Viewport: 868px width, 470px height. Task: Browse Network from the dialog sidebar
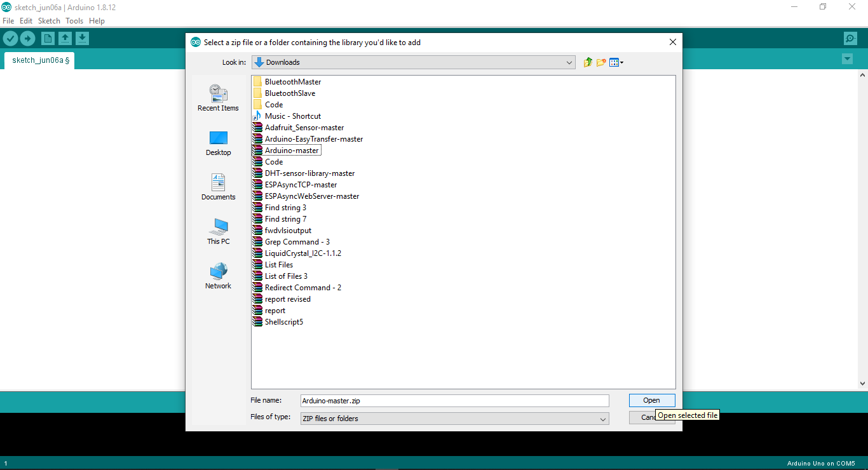tap(218, 276)
